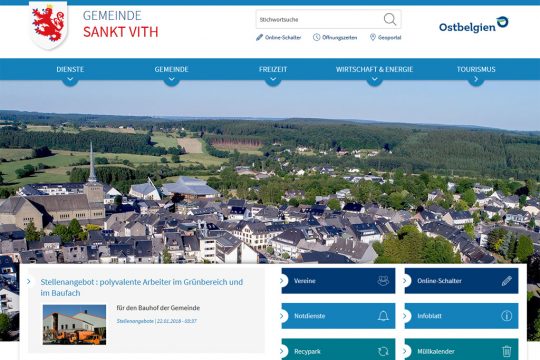Click the Stellenangebote category link
540x360 pixels.
pos(135,321)
